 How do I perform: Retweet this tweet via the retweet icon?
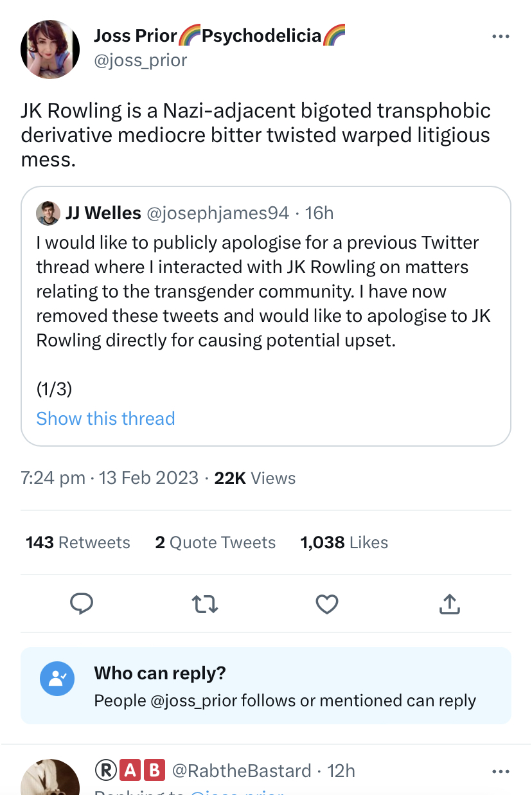(205, 603)
